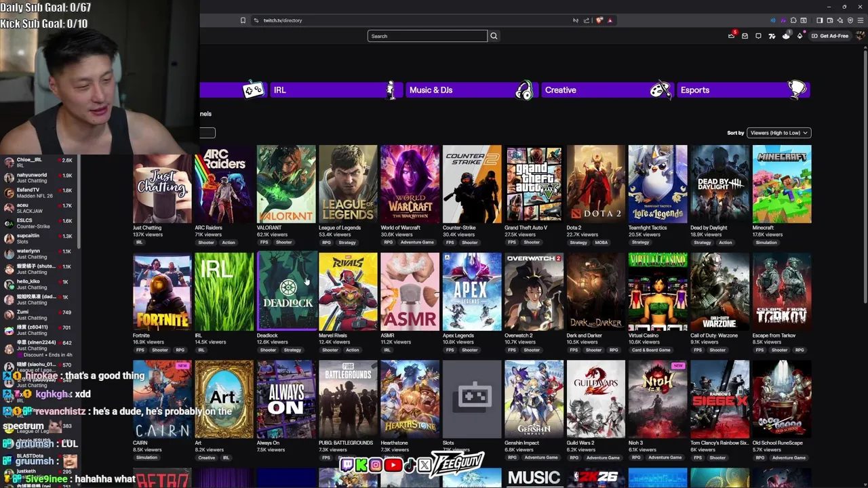Click the Card & Board Game tag

coord(651,350)
